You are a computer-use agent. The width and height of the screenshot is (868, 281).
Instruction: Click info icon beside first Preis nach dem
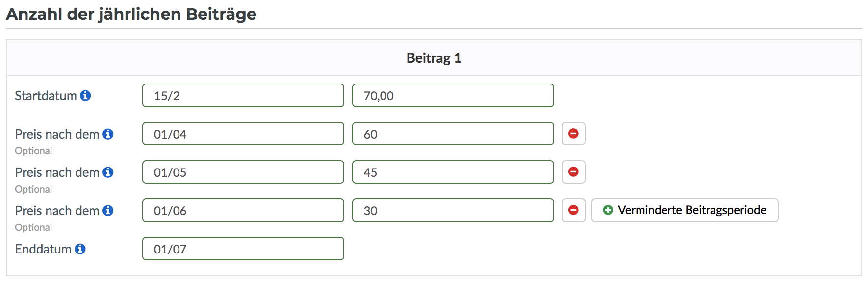tap(108, 134)
